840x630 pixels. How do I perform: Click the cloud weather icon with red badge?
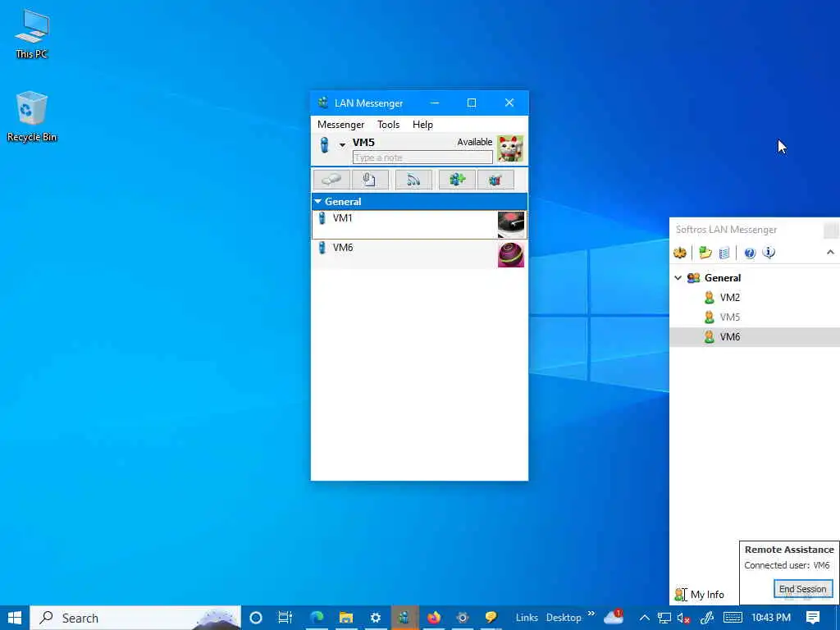(614, 617)
